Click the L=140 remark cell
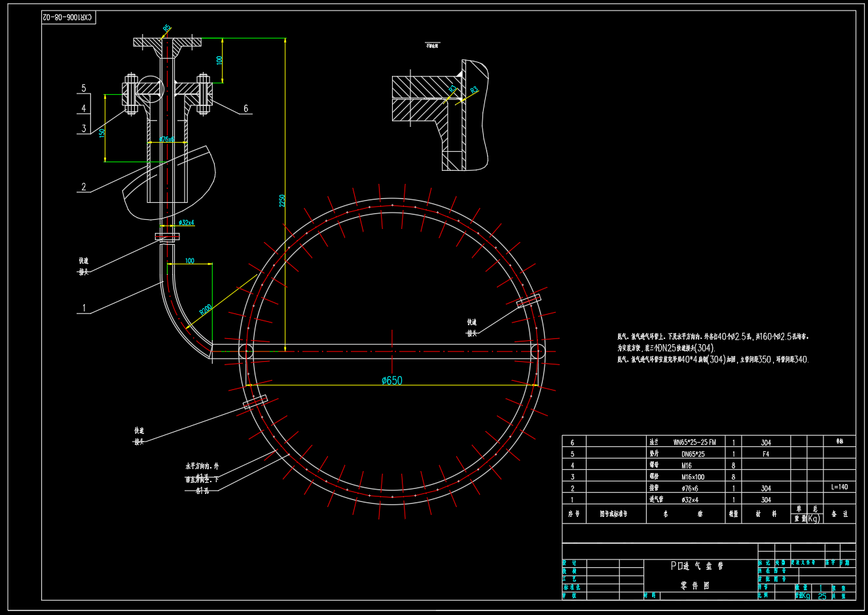 (839, 487)
